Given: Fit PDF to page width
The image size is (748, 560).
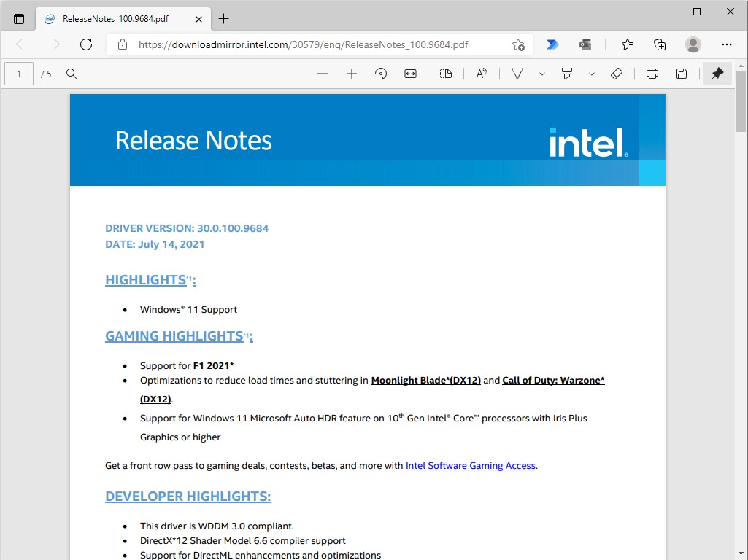Looking at the screenshot, I should pos(410,74).
